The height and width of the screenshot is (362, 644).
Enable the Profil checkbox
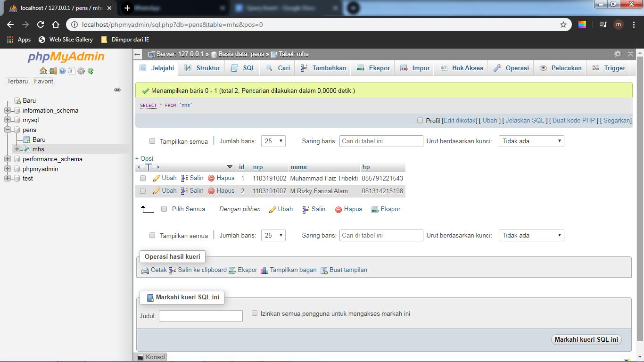(x=420, y=121)
